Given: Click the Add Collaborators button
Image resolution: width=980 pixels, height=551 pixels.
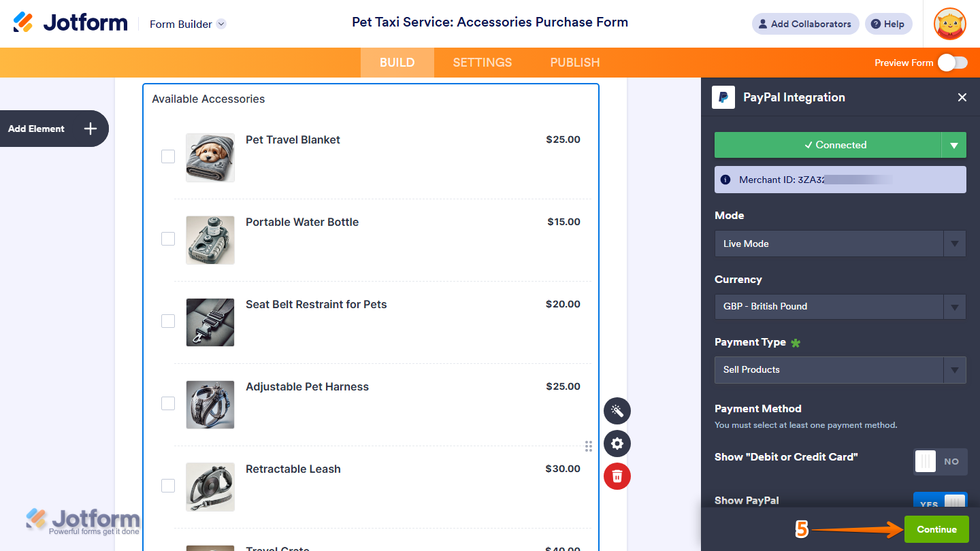Looking at the screenshot, I should point(805,24).
